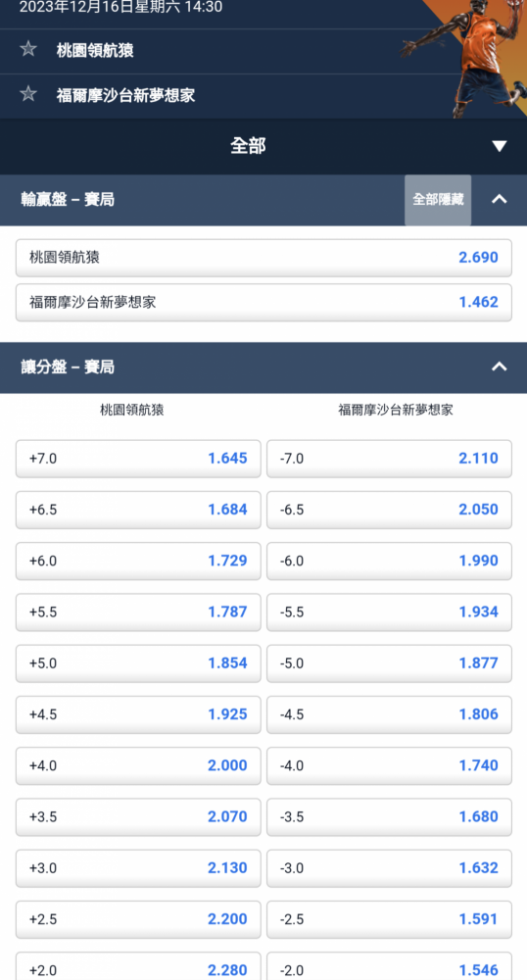Choose -5.0 handicap odds 1.877
The image size is (527, 980).
click(x=389, y=663)
